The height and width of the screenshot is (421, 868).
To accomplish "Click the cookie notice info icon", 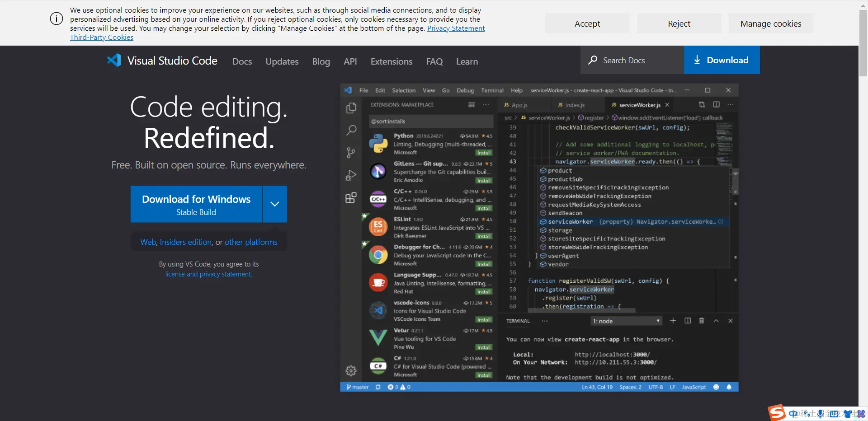I will click(x=57, y=19).
